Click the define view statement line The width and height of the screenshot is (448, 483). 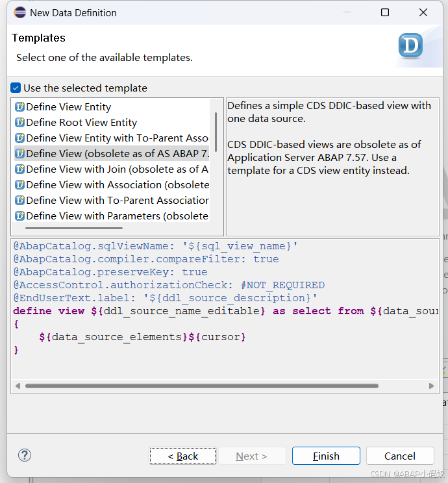[x=225, y=311]
